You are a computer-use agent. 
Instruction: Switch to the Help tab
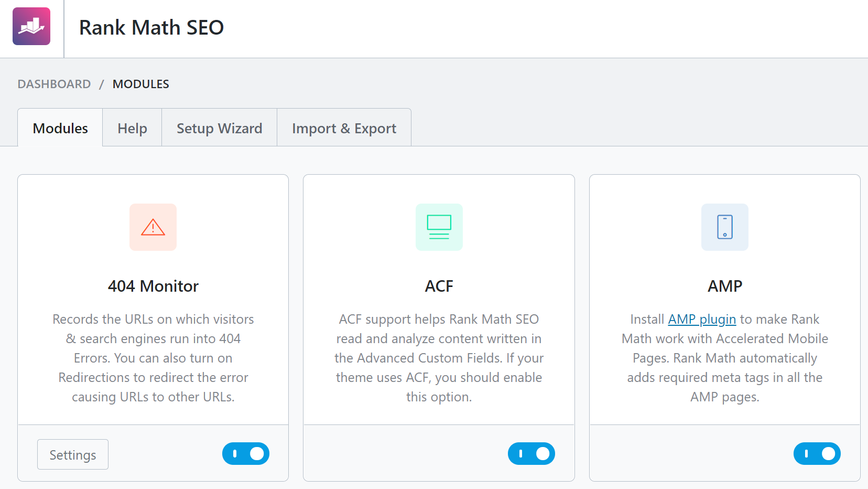tap(132, 127)
